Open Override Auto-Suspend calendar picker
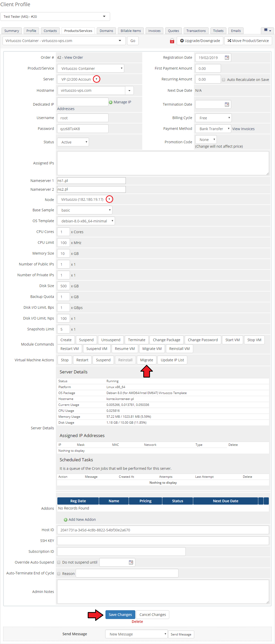Image resolution: width=275 pixels, height=644 pixels. 131,562
